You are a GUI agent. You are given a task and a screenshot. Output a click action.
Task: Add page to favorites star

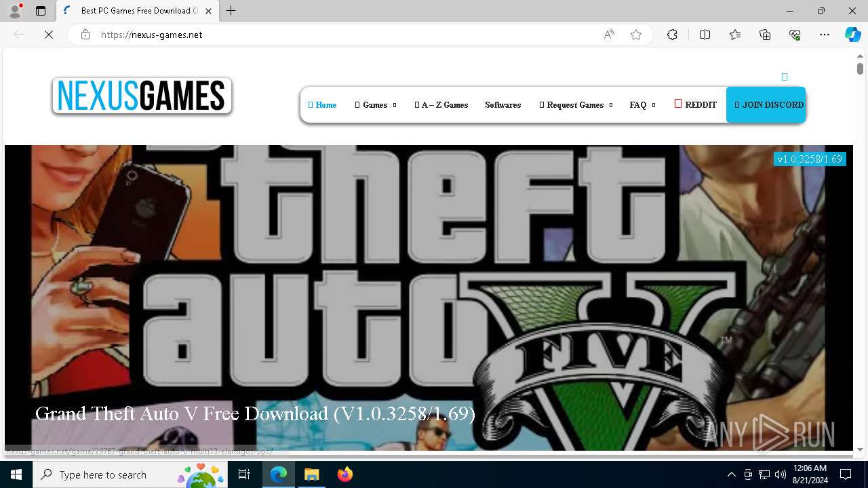click(x=636, y=35)
